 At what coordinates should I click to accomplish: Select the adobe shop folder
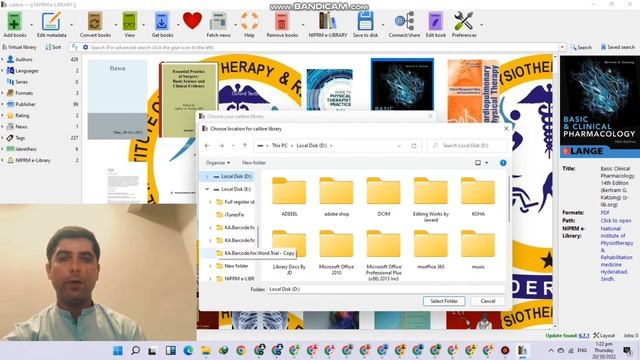coord(336,197)
